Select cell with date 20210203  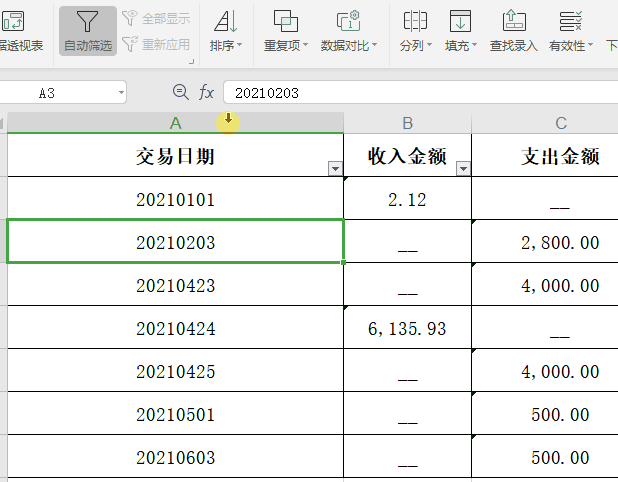[175, 241]
